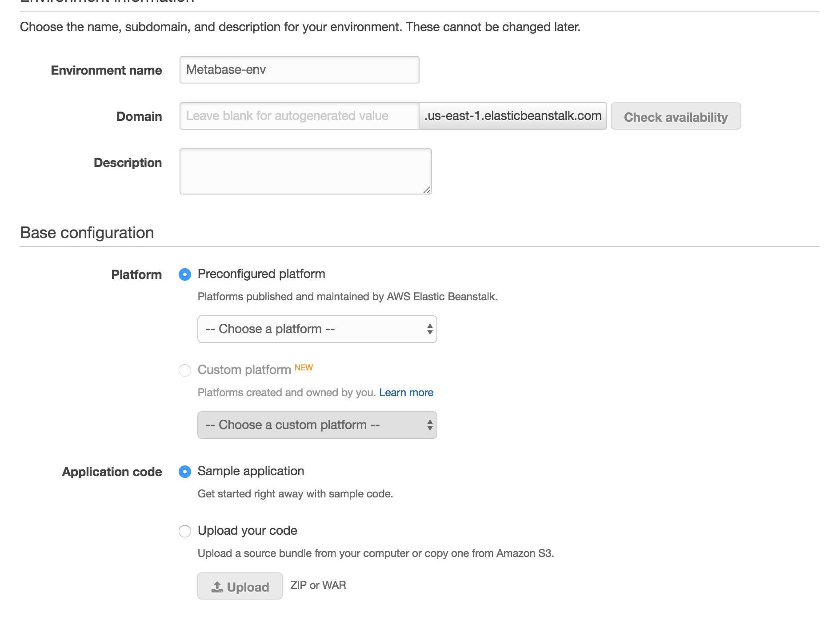Click the Domain field with autogenerated value placeholder
The height and width of the screenshot is (620, 840).
pyautogui.click(x=299, y=116)
